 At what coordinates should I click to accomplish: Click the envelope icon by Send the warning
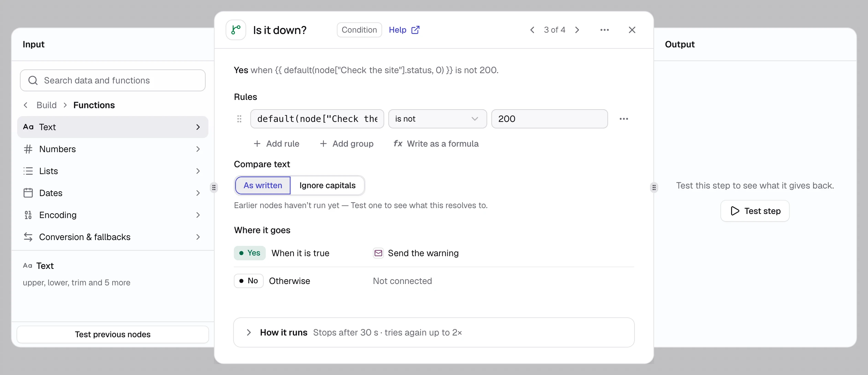tap(378, 253)
